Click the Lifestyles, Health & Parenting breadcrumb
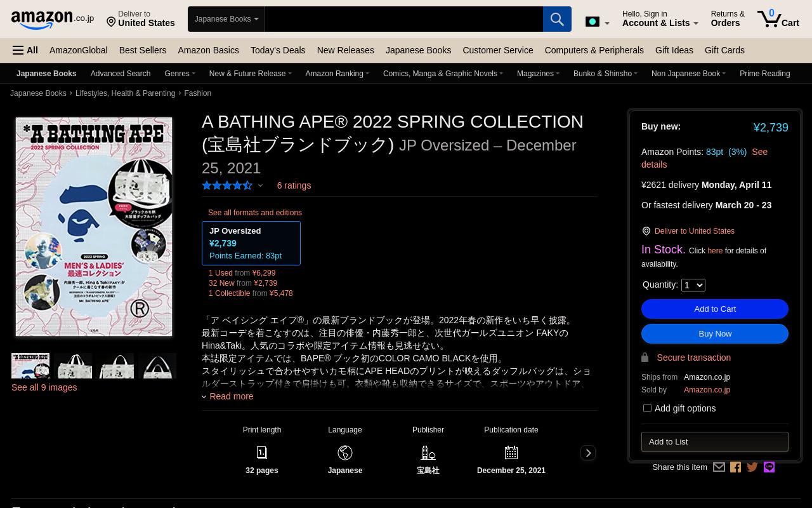 tap(125, 93)
